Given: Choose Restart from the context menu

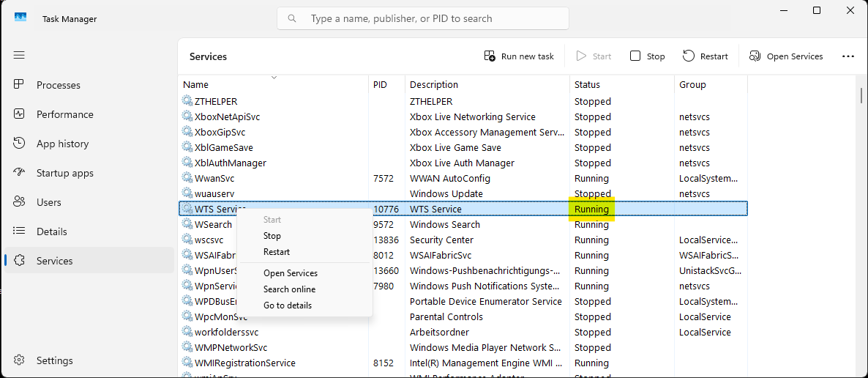Looking at the screenshot, I should 277,252.
